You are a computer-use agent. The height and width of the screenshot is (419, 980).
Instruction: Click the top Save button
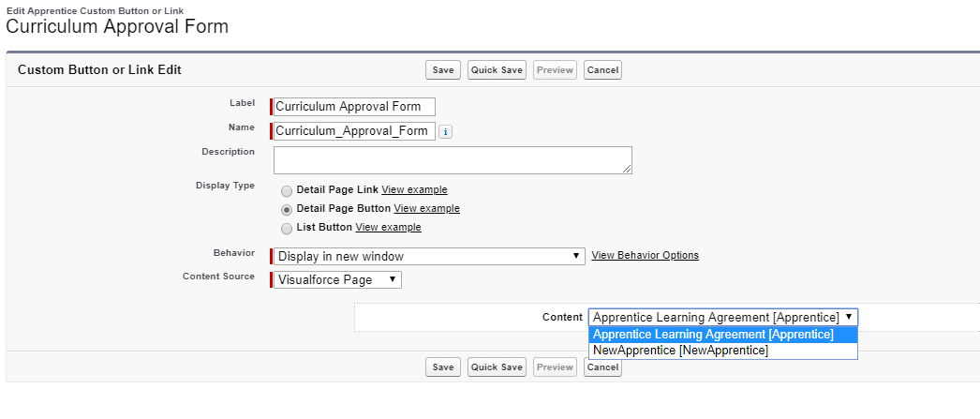443,70
